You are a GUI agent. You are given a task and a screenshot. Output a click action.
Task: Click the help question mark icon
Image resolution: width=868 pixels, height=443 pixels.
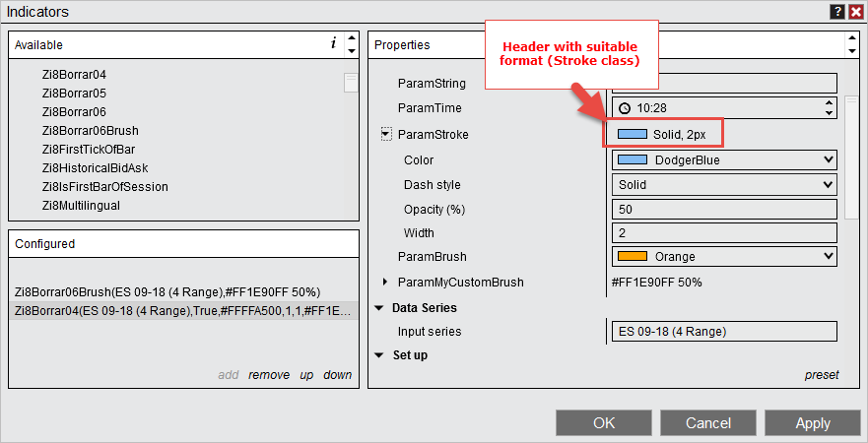(836, 12)
